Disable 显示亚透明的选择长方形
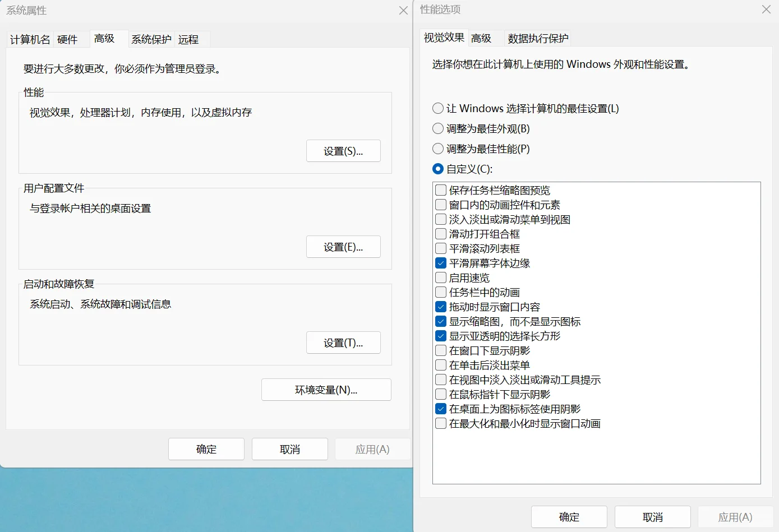 pyautogui.click(x=441, y=336)
